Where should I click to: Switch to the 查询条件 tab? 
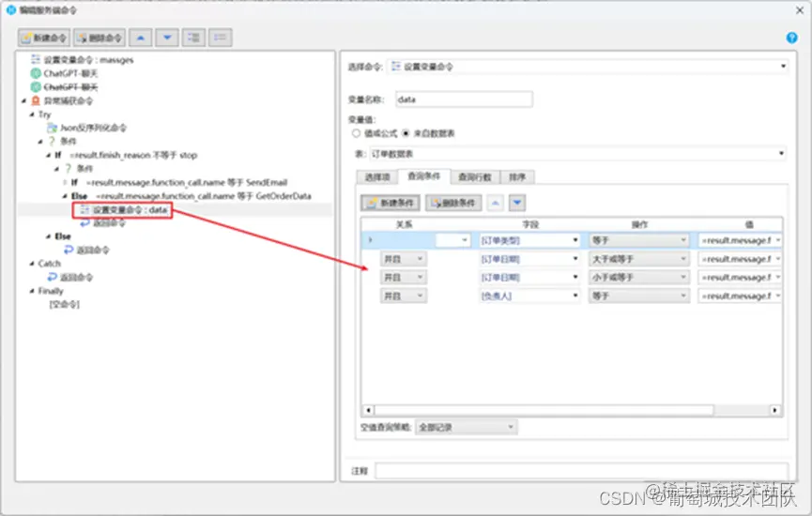coord(424,176)
